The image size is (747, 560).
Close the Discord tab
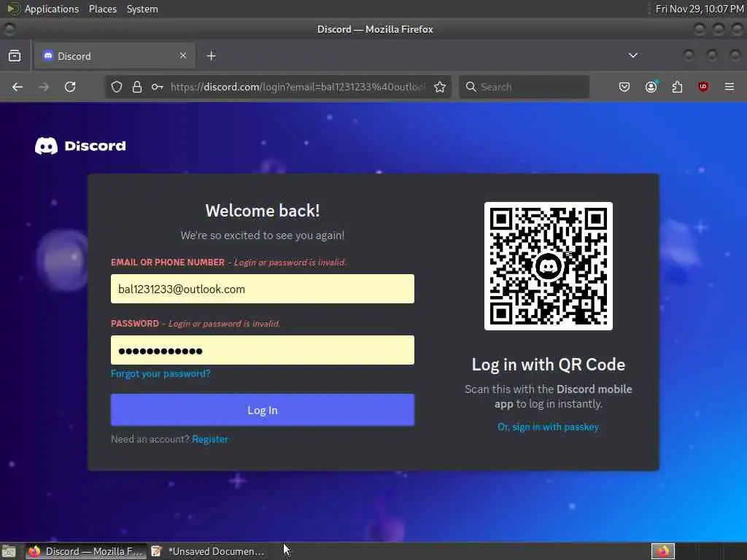pyautogui.click(x=183, y=55)
